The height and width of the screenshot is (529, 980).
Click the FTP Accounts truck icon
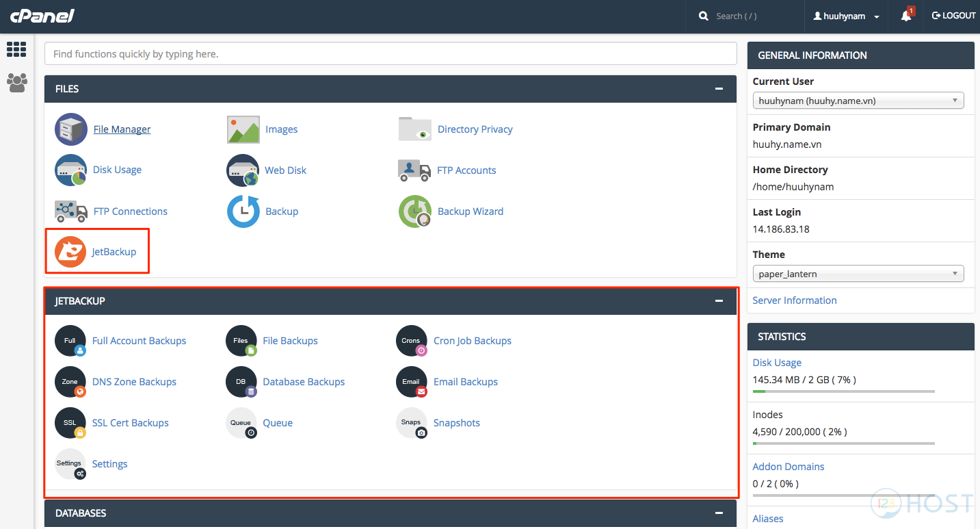[414, 170]
